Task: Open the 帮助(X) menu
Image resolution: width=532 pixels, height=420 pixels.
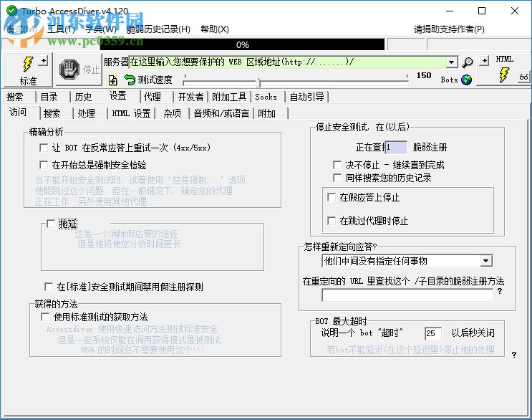Action: (214, 29)
